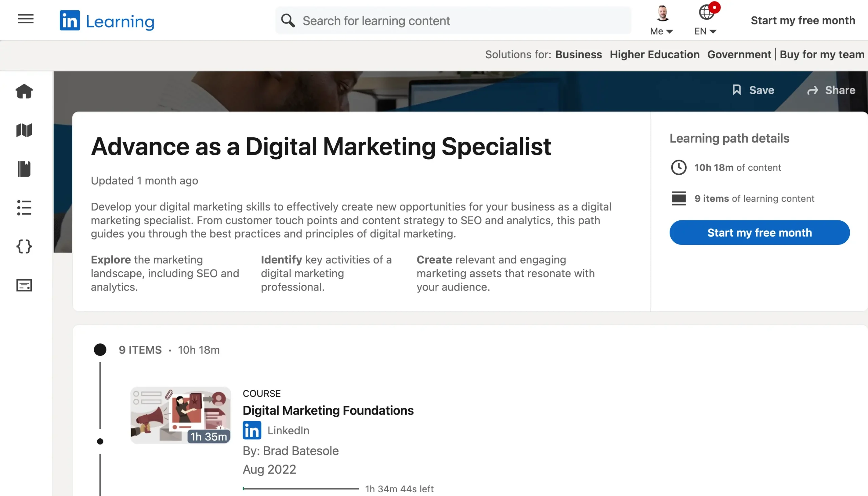
Task: Open Higher Education solutions link
Action: click(654, 55)
